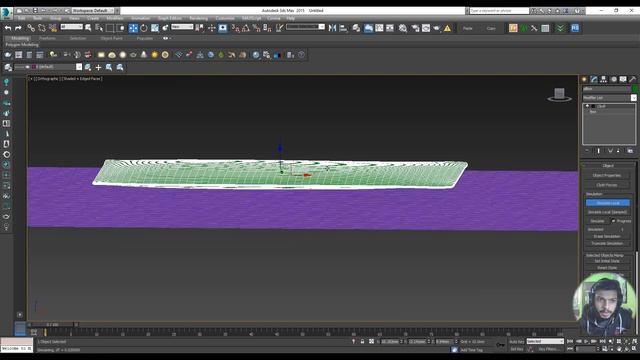Open the Motion command panel tab
Image resolution: width=640 pixels, height=360 pixels.
tap(613, 79)
